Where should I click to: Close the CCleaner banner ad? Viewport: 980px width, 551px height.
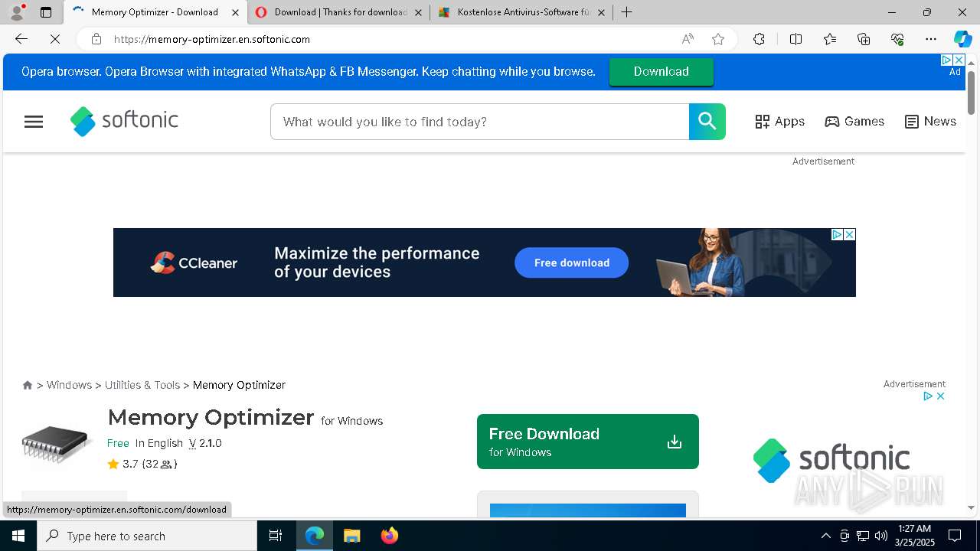(x=849, y=234)
